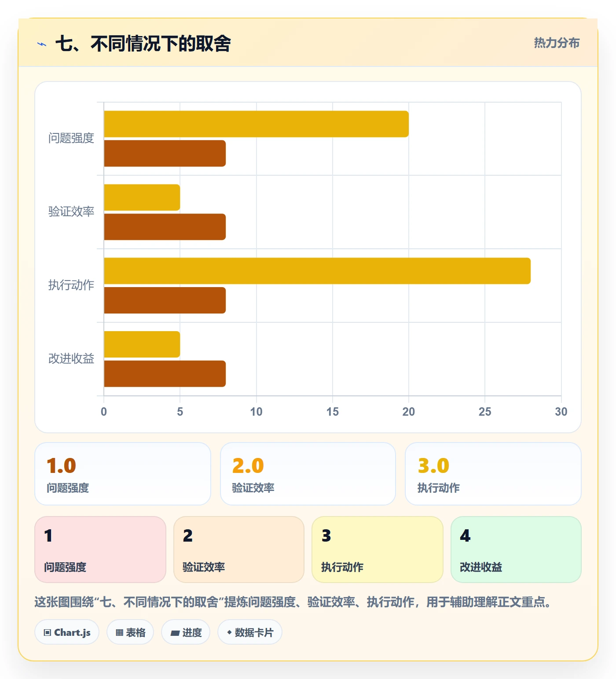Image resolution: width=616 pixels, height=679 pixels.
Task: Click the yellow bar for 验证效率
Action: (142, 198)
